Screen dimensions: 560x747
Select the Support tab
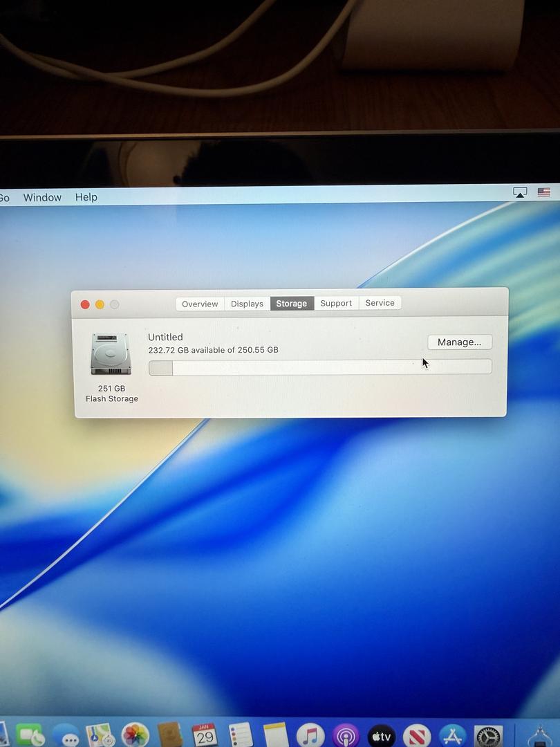tap(336, 303)
